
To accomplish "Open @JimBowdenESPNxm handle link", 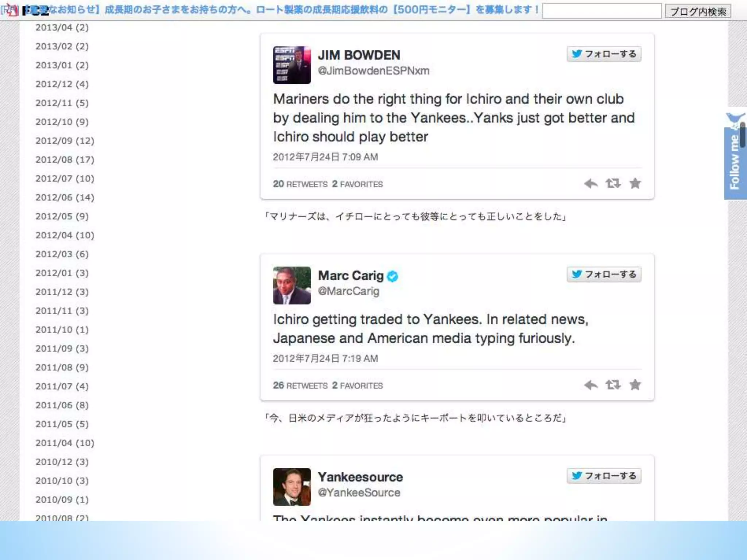I will pos(373,71).
